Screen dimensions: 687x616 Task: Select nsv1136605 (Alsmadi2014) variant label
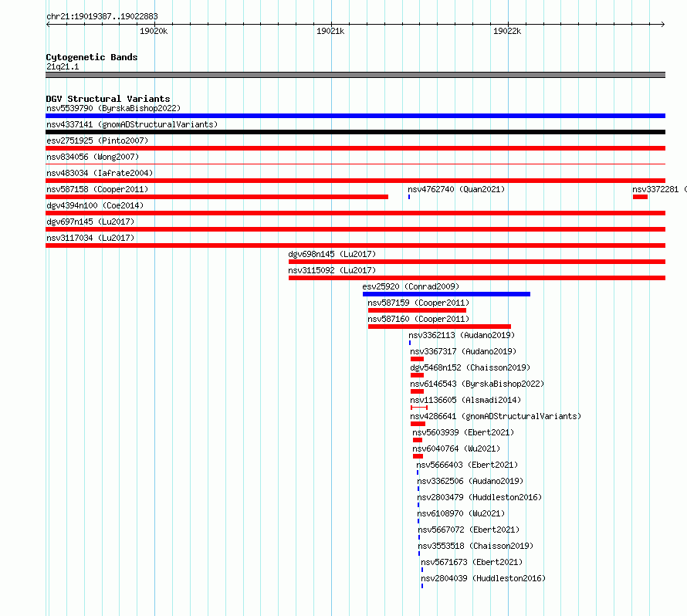[x=465, y=400]
